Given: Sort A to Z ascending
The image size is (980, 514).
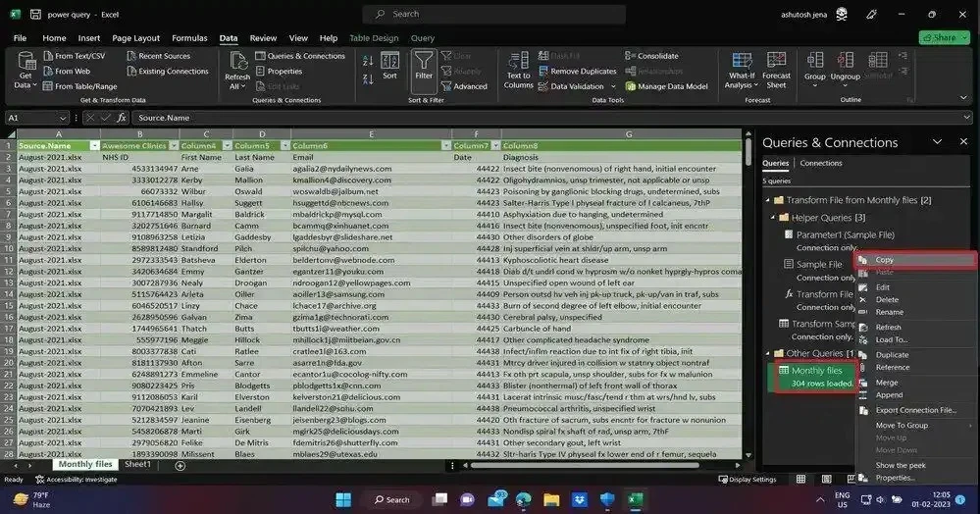Looking at the screenshot, I should pyautogui.click(x=368, y=61).
